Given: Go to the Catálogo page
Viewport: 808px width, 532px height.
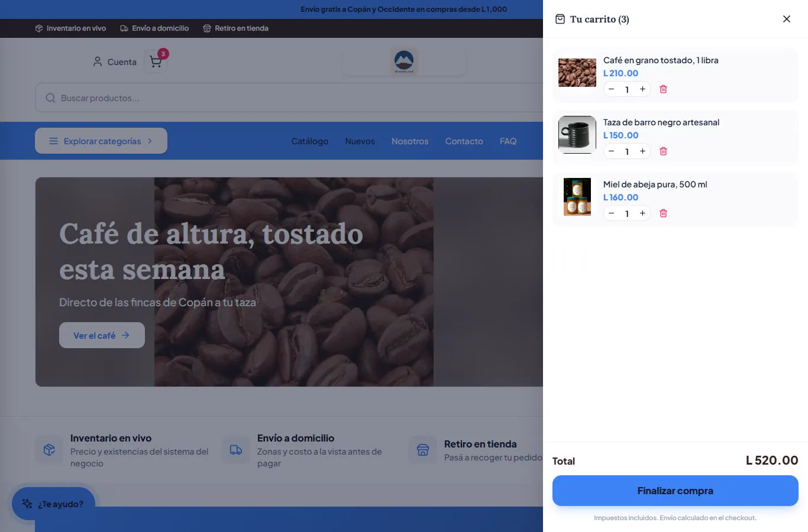Looking at the screenshot, I should pyautogui.click(x=310, y=141).
